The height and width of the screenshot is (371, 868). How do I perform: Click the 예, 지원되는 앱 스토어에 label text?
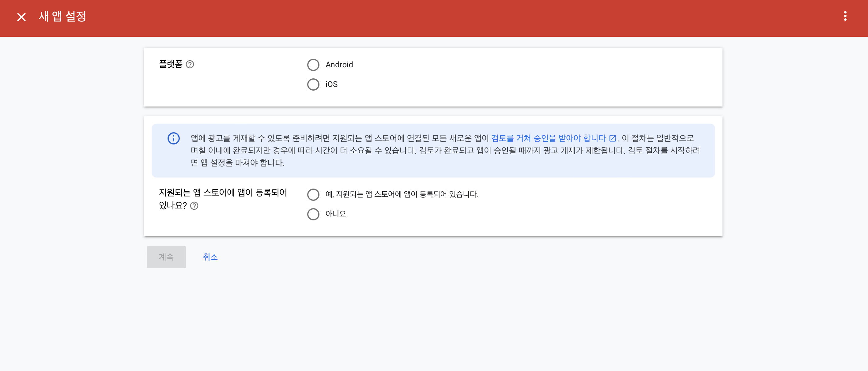click(x=402, y=194)
